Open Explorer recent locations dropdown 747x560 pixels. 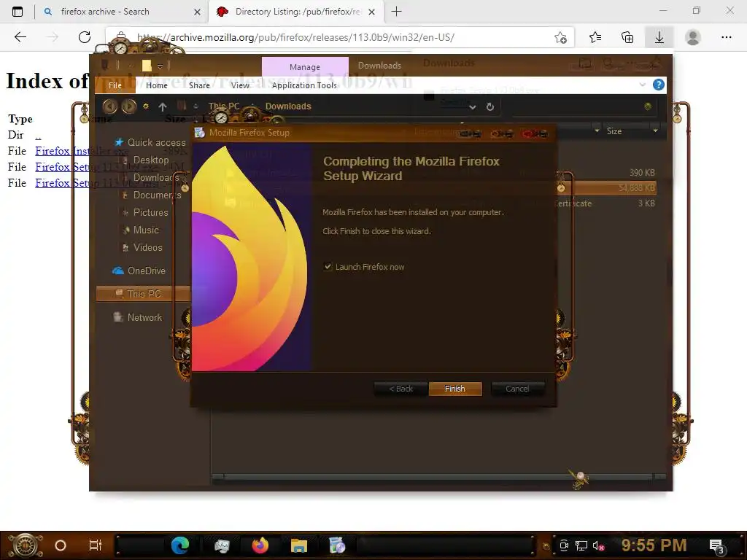click(146, 106)
